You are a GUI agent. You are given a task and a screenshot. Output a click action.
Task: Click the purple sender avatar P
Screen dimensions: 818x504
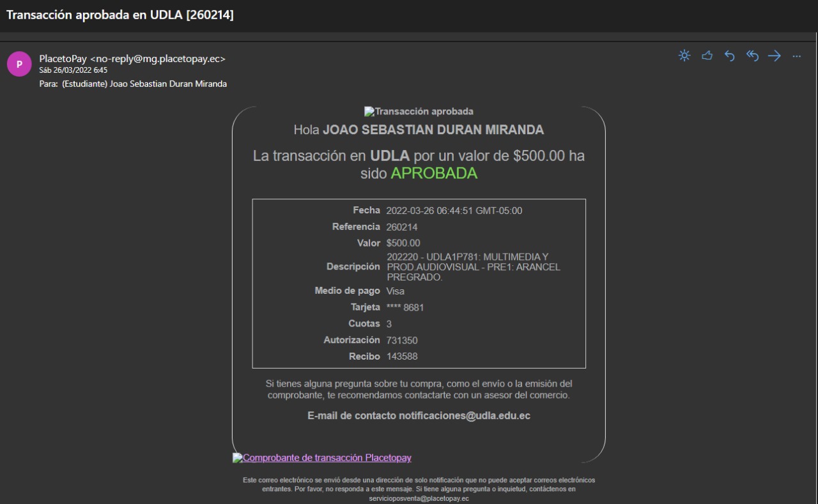pos(19,64)
